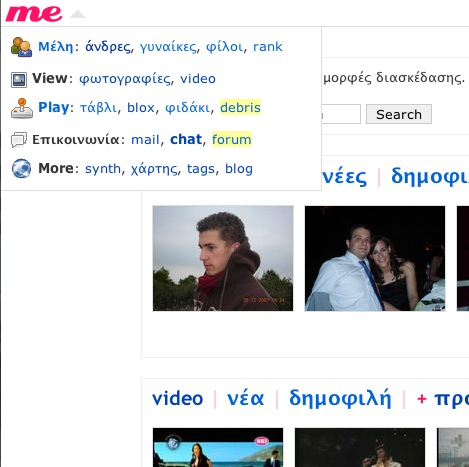Open the blog link
469x467 pixels.
coord(239,168)
